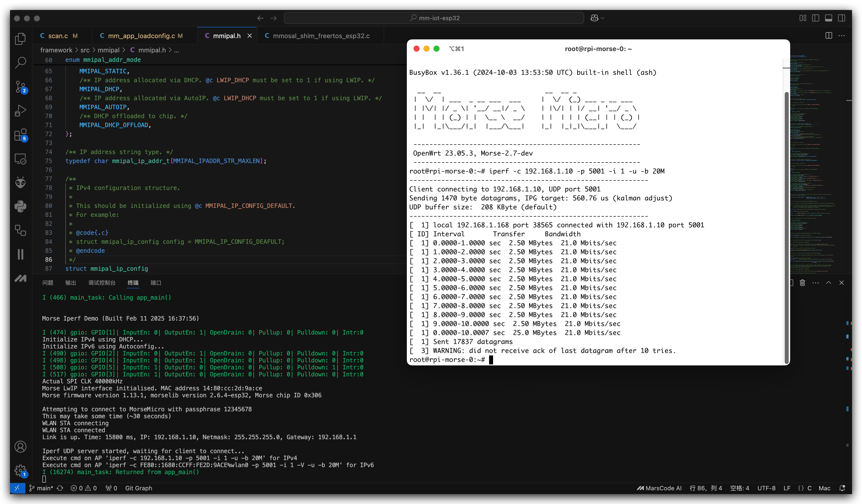Open terminal panel more actions ellipsis
This screenshot has height=504, width=862.
(815, 283)
